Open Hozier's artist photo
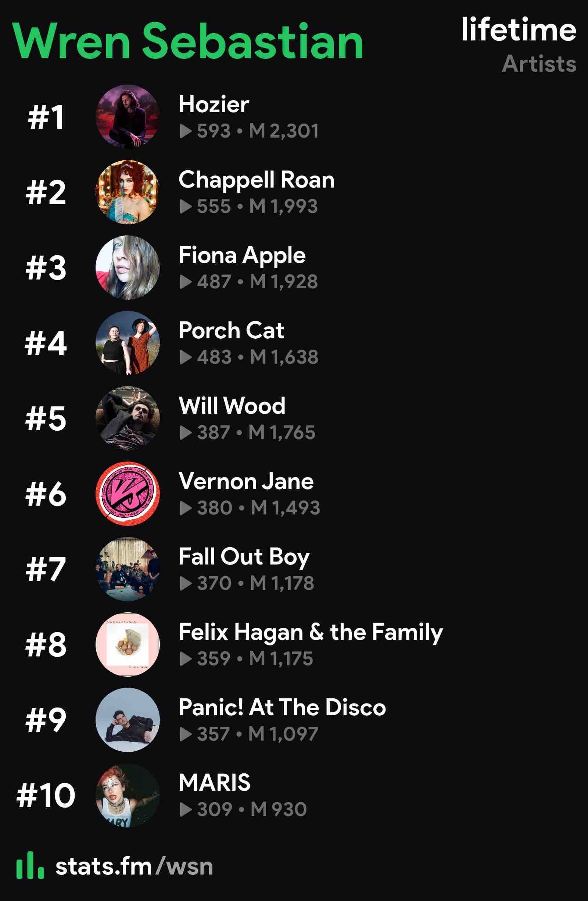588x901 pixels. point(128,117)
